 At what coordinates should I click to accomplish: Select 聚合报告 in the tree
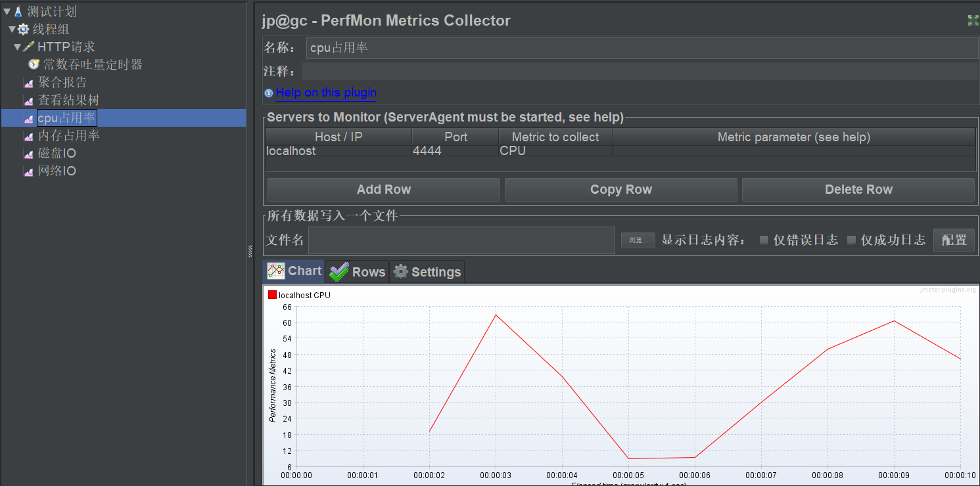tap(62, 83)
